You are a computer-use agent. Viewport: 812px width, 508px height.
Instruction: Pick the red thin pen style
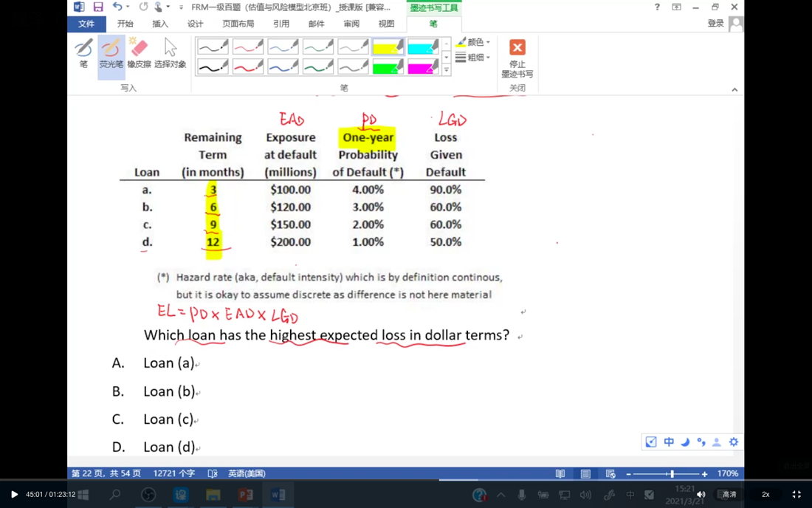point(248,47)
